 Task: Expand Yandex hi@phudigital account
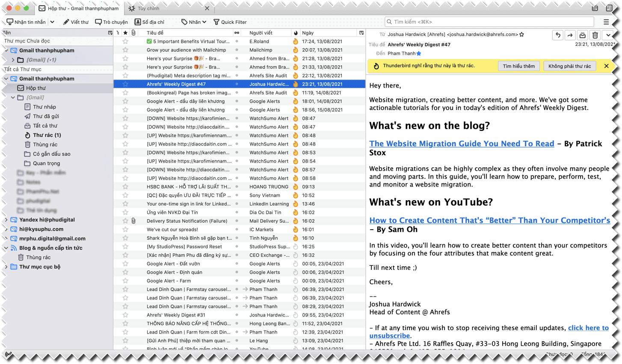click(x=6, y=220)
